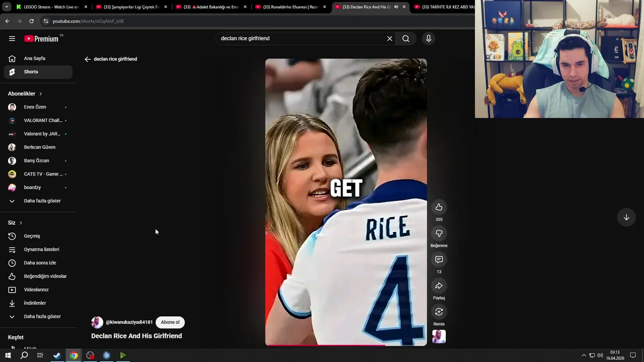Open the VALORANT Chall... subscription
Image resolution: width=644 pixels, height=362 pixels.
click(38, 121)
